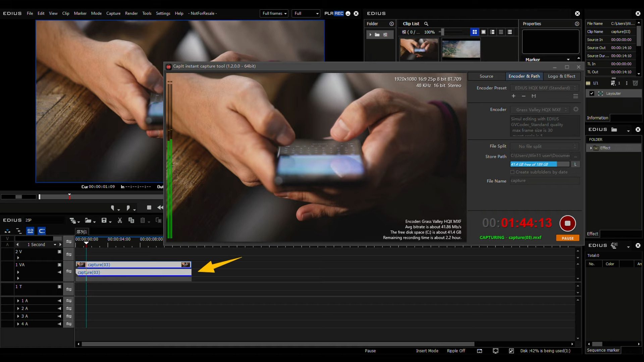The width and height of the screenshot is (644, 362).
Task: Click the Copy icon in timeline toolbar
Action: click(131, 221)
